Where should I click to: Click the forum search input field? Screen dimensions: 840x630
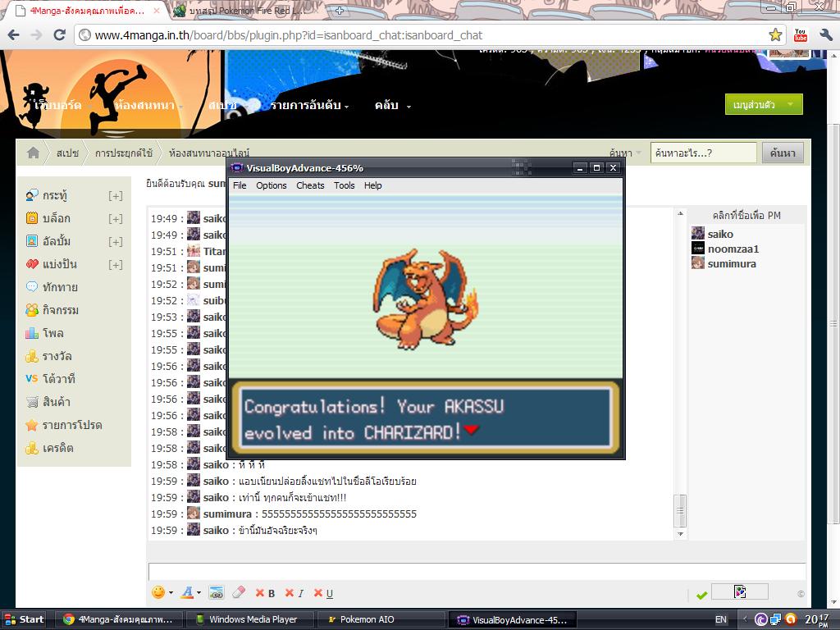coord(703,153)
